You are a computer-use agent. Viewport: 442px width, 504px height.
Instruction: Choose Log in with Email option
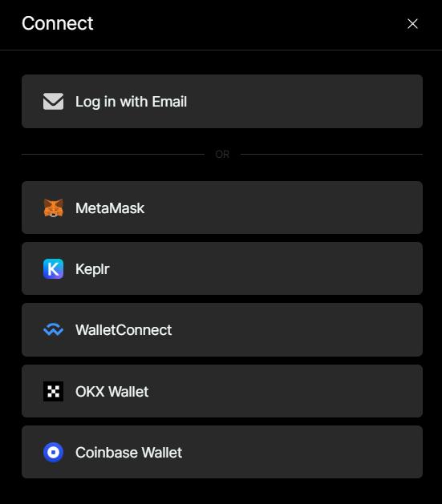pyautogui.click(x=222, y=101)
